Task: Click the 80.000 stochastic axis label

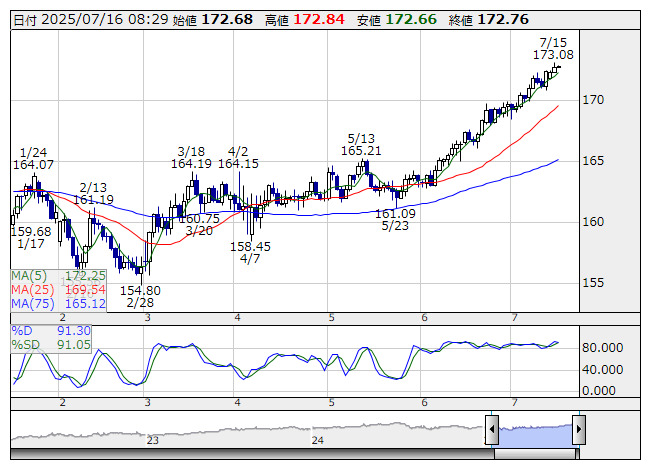Action: click(x=603, y=348)
